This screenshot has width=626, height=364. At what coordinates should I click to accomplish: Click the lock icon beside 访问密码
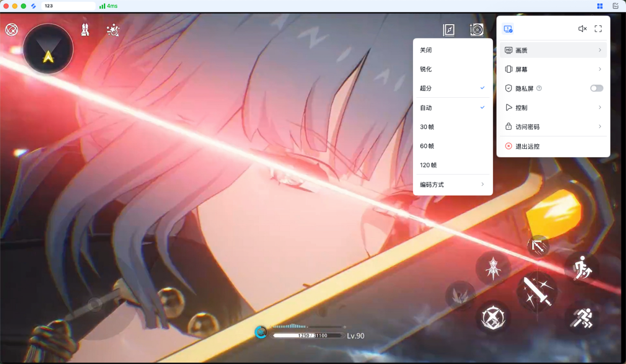point(508,126)
